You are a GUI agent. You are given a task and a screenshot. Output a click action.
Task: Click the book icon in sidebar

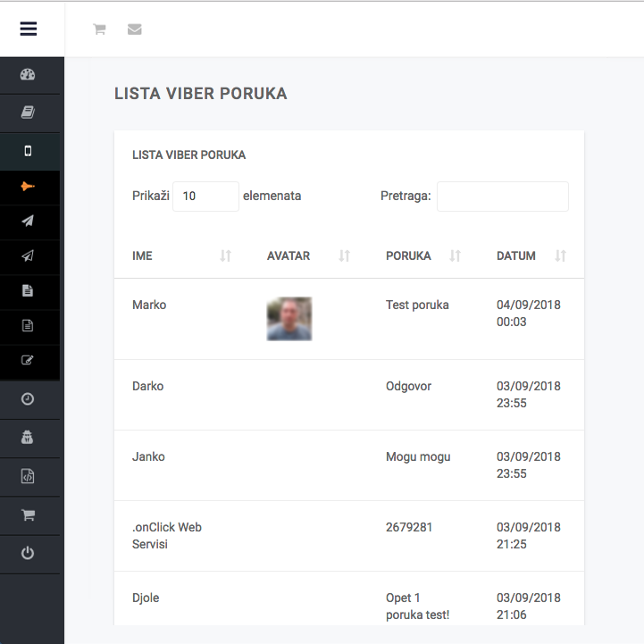tap(28, 113)
